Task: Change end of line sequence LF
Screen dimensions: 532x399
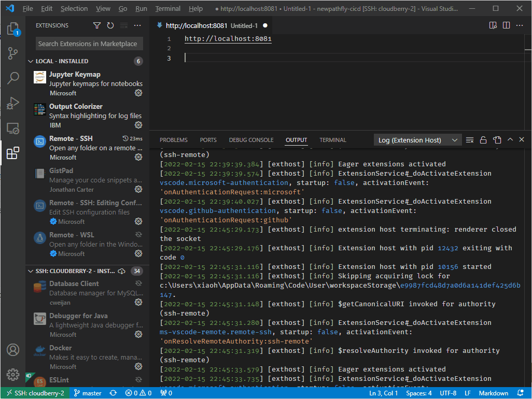Action: (468, 393)
